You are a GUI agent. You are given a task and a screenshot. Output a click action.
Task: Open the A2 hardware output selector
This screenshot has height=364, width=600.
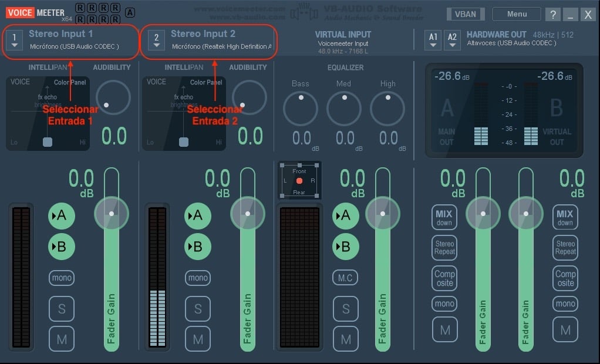(x=452, y=40)
